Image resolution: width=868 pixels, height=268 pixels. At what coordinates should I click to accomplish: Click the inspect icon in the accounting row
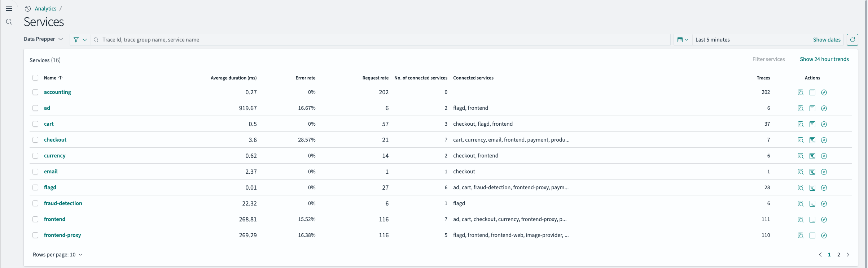801,92
